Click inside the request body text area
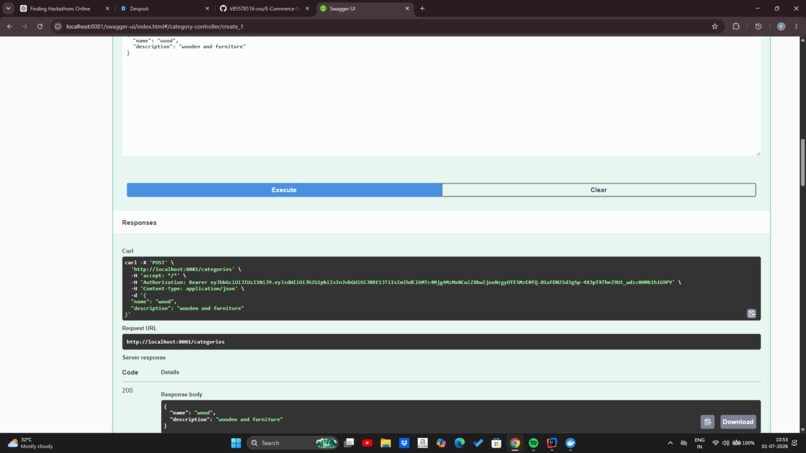This screenshot has height=453, width=806. tap(441, 96)
